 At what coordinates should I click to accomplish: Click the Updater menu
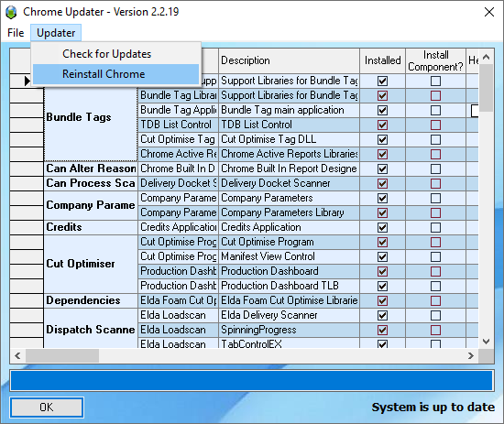56,33
